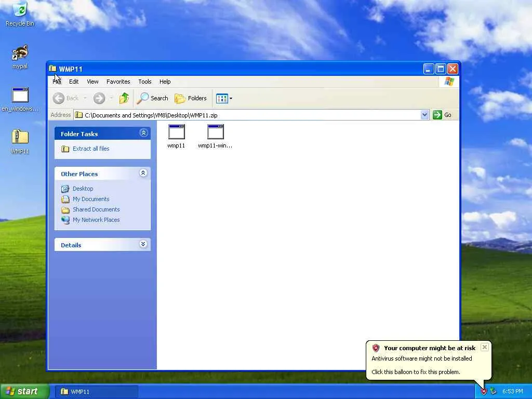Maximize the WMP11 window
The image size is (532, 399).
click(441, 69)
